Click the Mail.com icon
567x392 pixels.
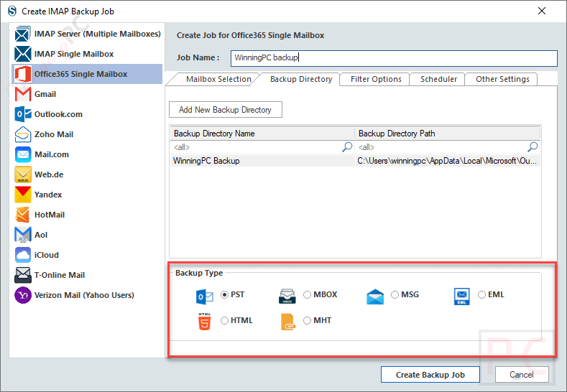[x=23, y=154]
